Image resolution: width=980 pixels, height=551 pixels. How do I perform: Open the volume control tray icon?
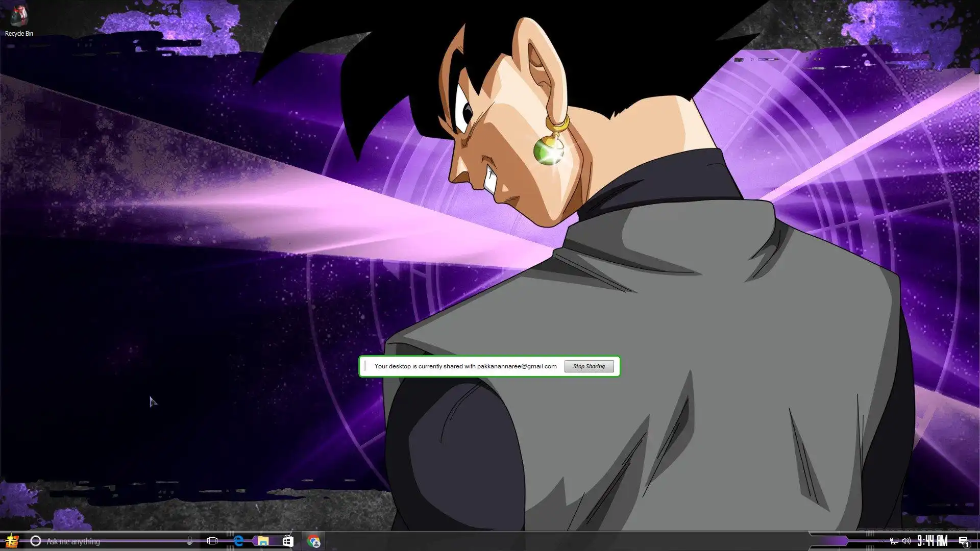click(906, 541)
